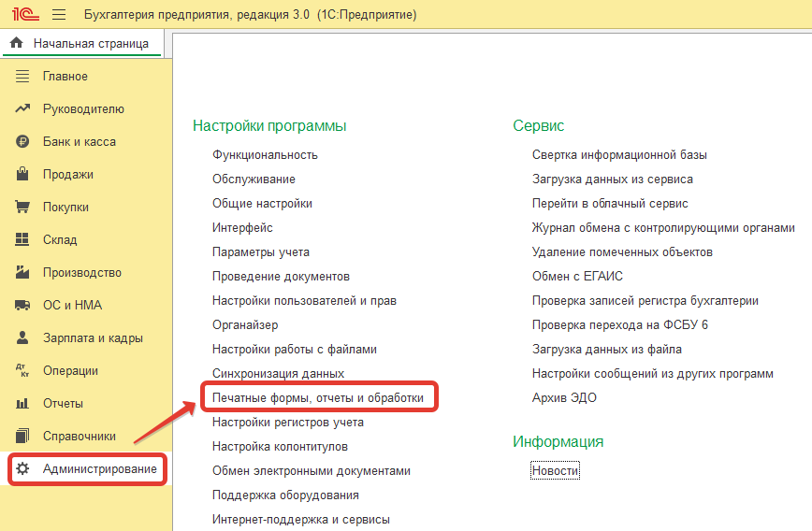Open the Новости link
Image resolution: width=812 pixels, height=531 pixels.
pyautogui.click(x=555, y=471)
